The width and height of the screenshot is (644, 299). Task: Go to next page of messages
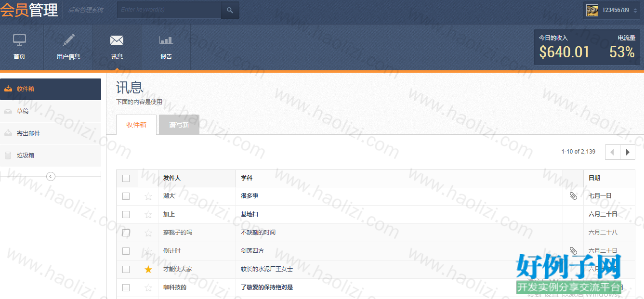pos(628,152)
